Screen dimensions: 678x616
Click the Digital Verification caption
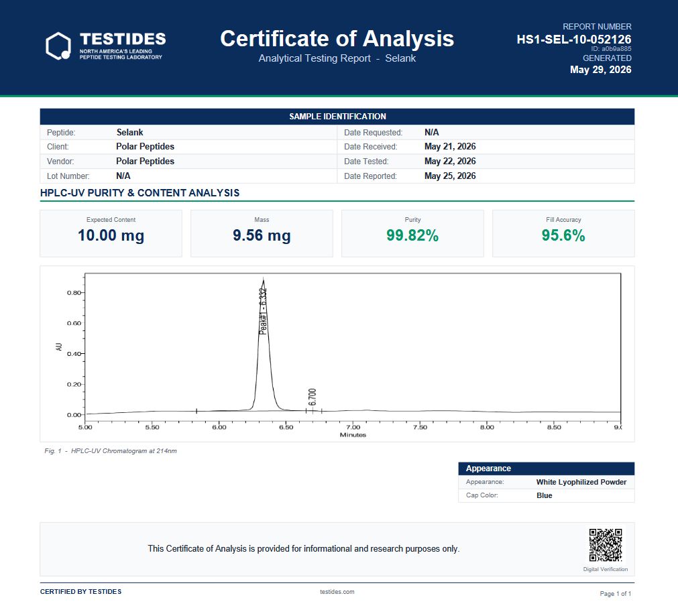pyautogui.click(x=606, y=569)
